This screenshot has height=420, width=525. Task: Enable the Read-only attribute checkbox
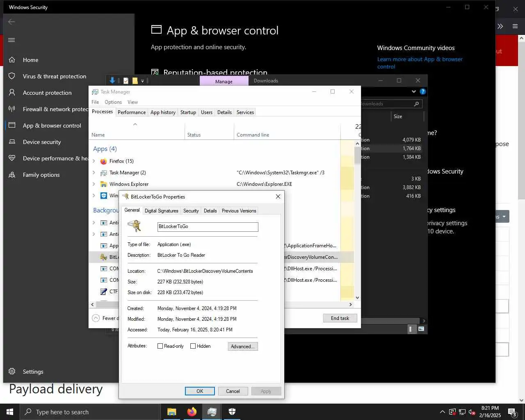[x=160, y=346]
